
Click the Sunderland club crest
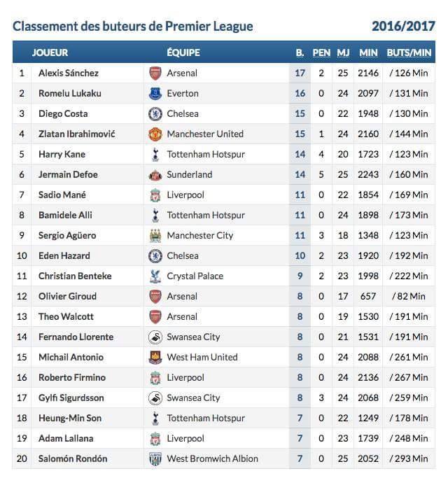click(x=155, y=175)
